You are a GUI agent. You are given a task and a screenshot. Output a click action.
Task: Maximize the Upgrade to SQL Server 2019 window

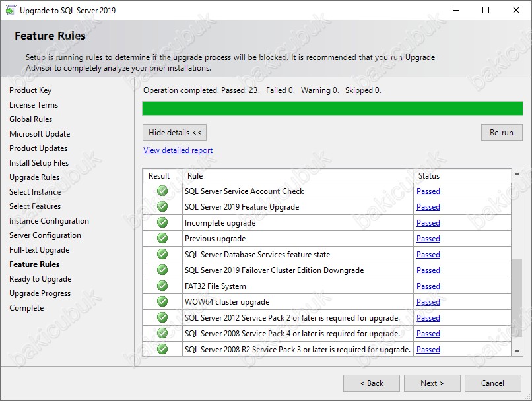(486, 10)
